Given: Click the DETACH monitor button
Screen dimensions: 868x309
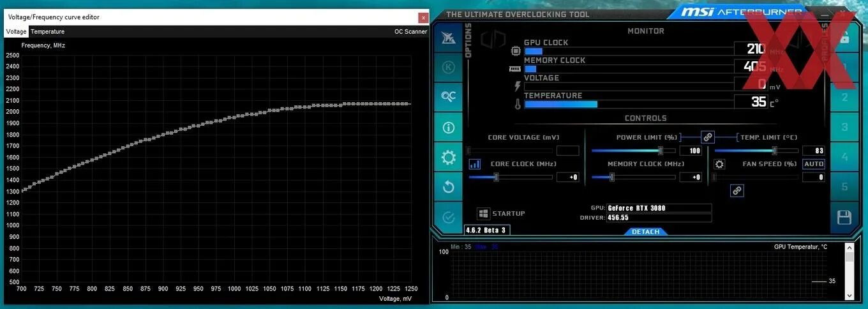Looking at the screenshot, I should [645, 232].
